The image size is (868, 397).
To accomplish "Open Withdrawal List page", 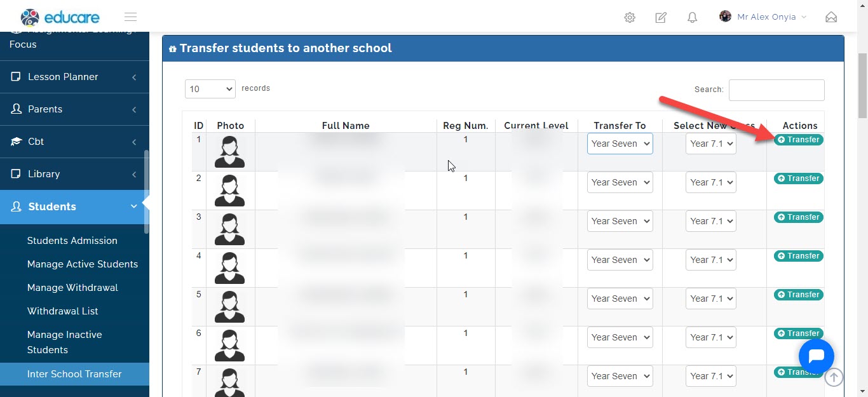I will (x=62, y=311).
